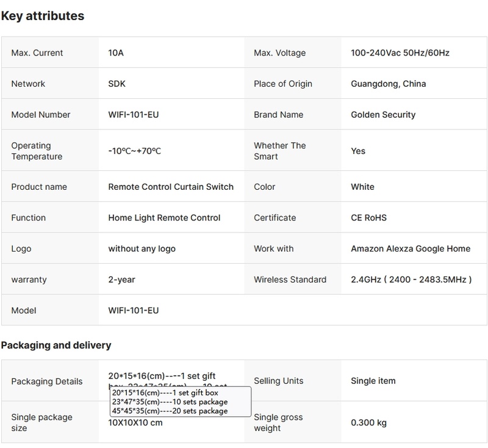The image size is (488, 448).
Task: Click the Key attributes heading
Action: [43, 16]
